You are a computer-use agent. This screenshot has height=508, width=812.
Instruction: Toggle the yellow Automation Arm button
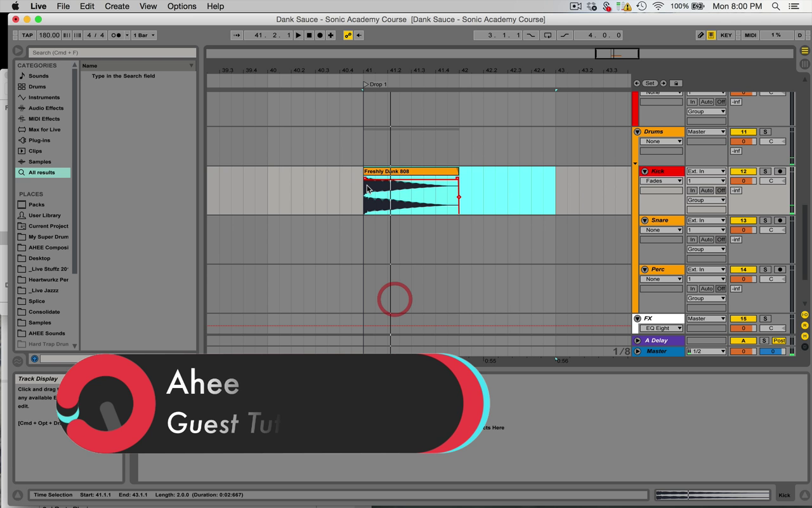(x=348, y=36)
